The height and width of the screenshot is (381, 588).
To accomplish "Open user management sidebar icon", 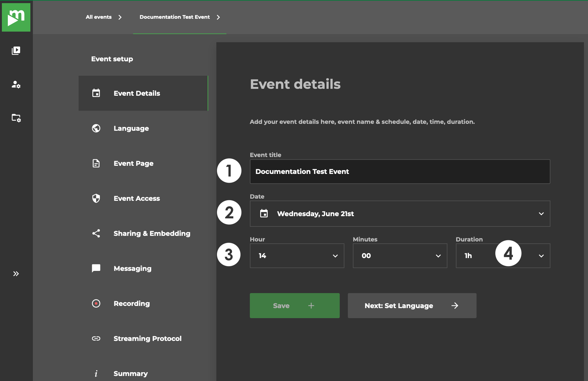I will pyautogui.click(x=16, y=84).
